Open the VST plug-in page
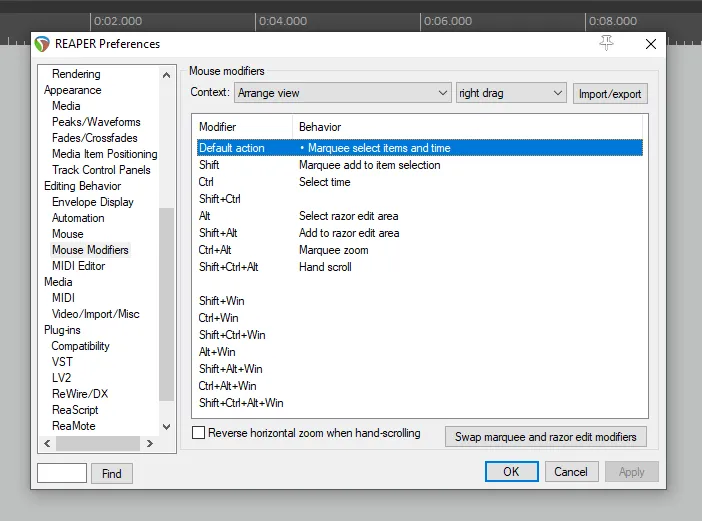Viewport: 702px width, 521px height. click(62, 362)
